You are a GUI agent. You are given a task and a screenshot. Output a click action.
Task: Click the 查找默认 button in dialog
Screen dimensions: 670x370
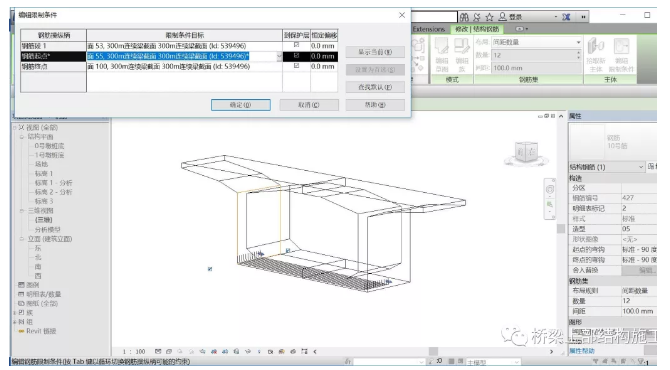click(x=375, y=87)
